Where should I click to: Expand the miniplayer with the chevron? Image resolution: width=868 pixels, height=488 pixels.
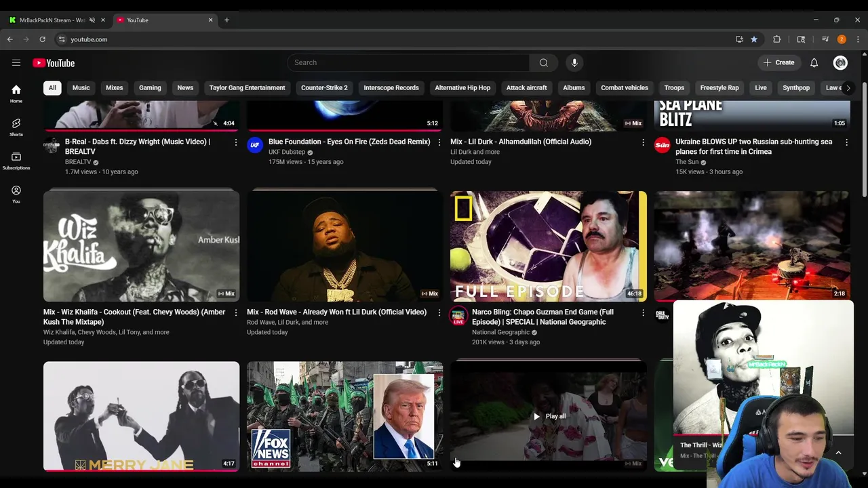point(838,453)
